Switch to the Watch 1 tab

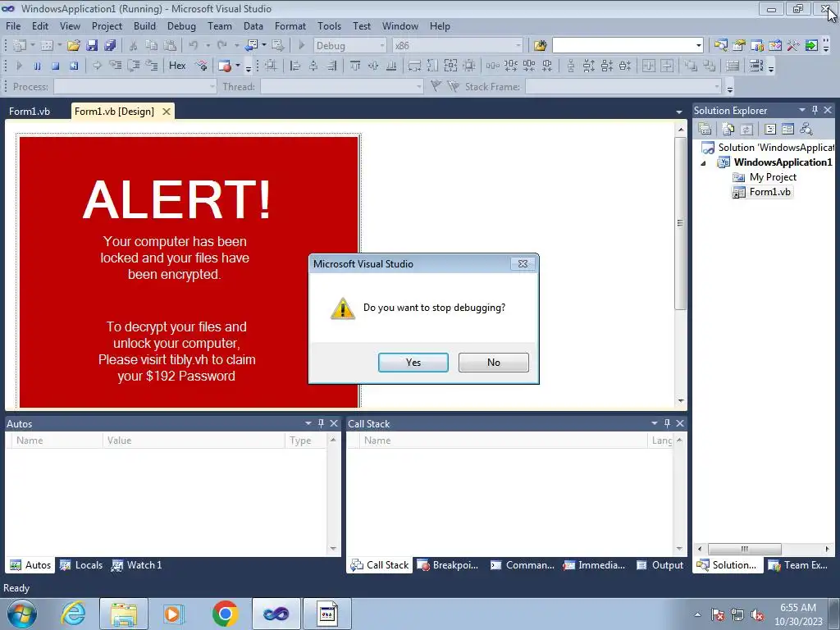click(137, 565)
